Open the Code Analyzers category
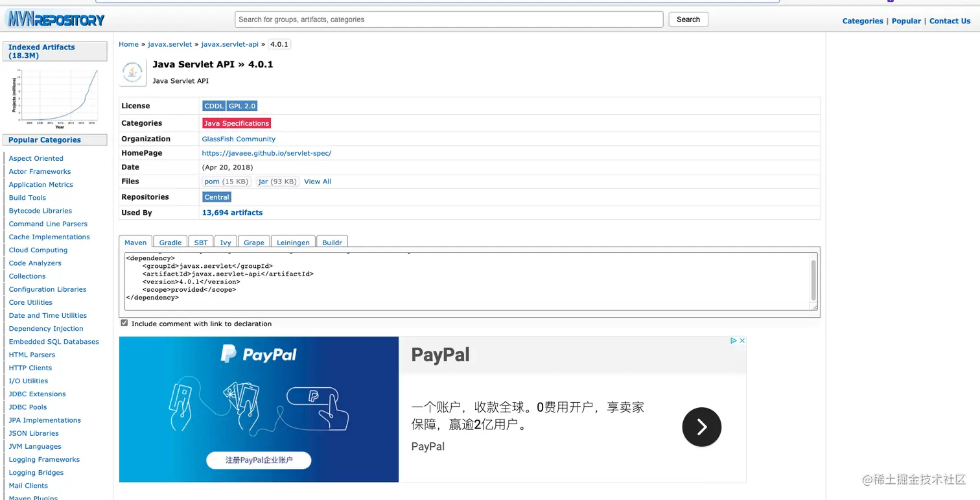 35,263
